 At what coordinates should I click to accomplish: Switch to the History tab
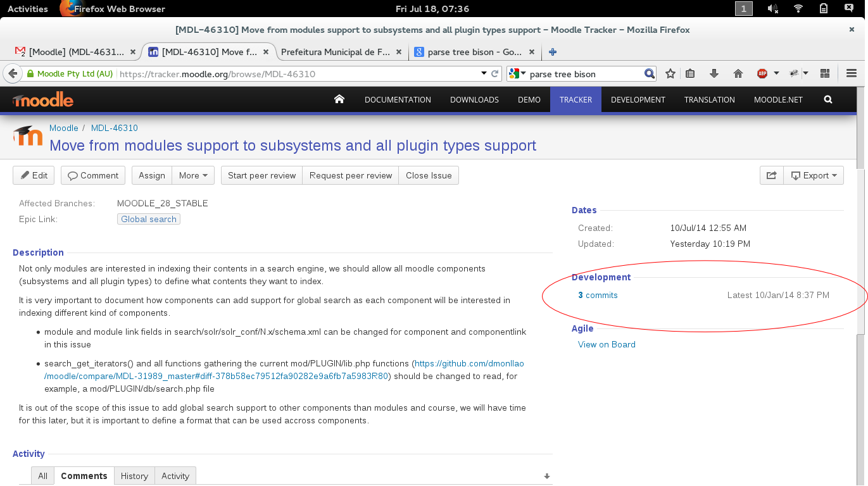point(134,476)
